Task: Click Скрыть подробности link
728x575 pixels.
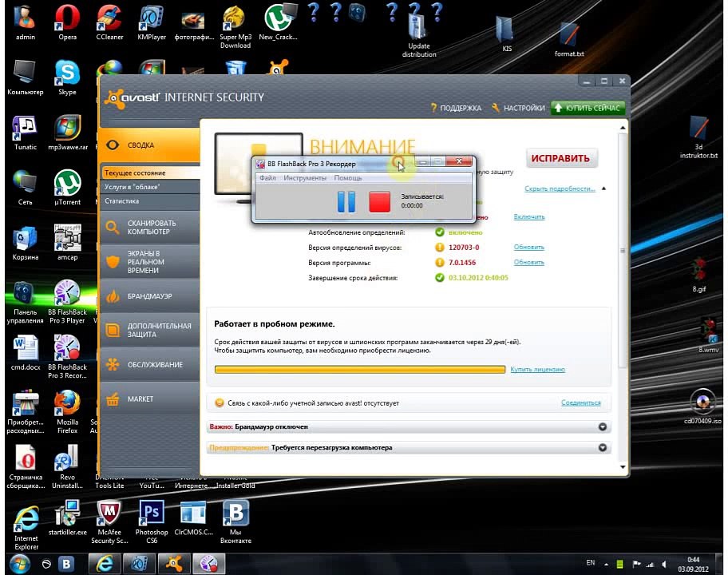Action: 560,188
